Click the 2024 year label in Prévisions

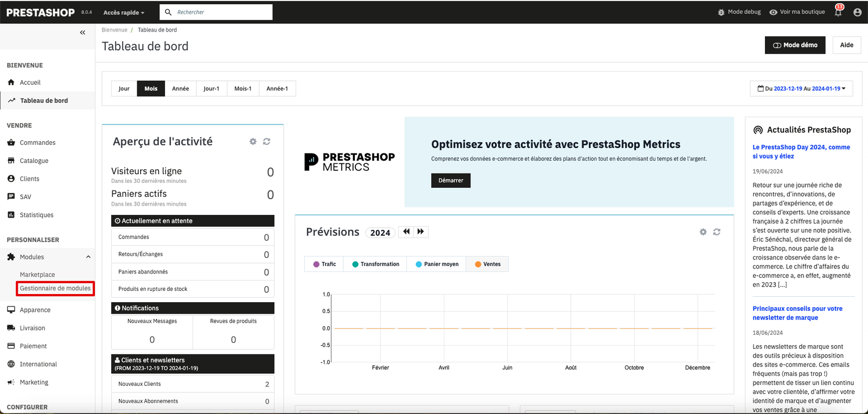[x=380, y=232]
